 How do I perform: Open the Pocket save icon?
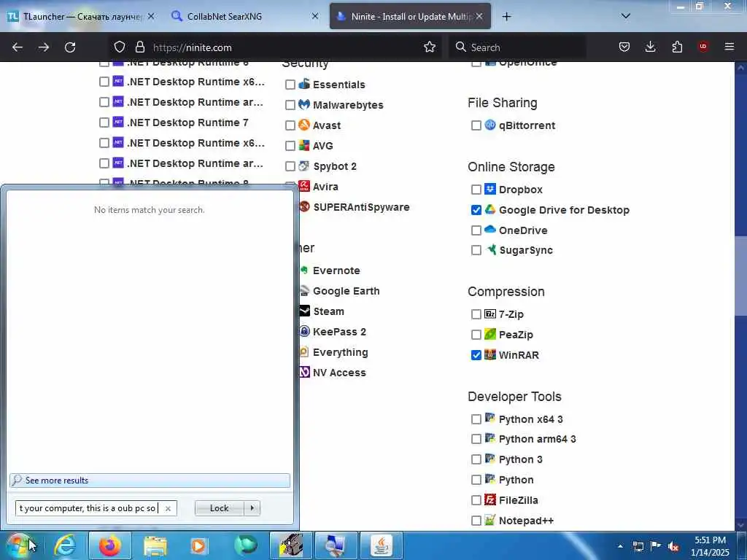click(x=624, y=47)
